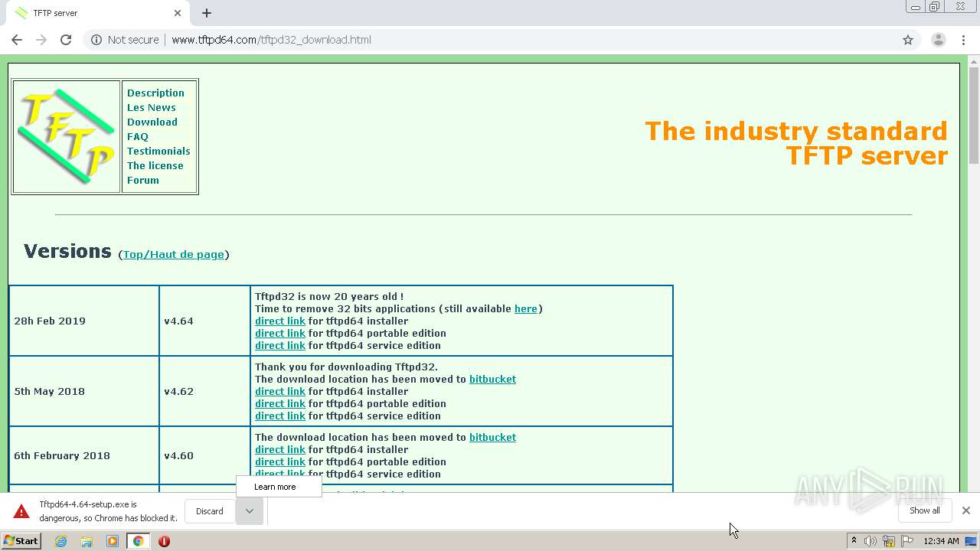Viewport: 980px width, 551px height.
Task: Bookmark this page with star icon
Action: tap(908, 40)
